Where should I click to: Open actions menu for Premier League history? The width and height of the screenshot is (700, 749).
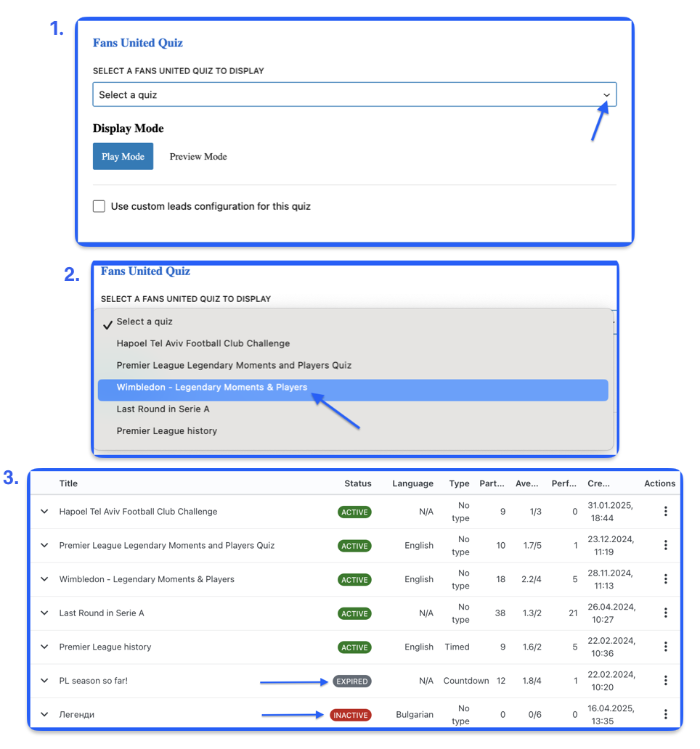click(666, 647)
